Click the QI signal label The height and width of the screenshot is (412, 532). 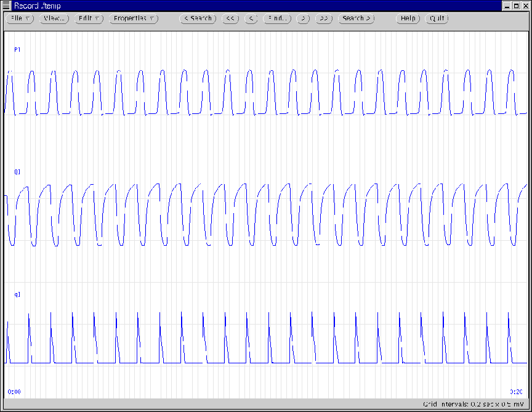tap(17, 172)
